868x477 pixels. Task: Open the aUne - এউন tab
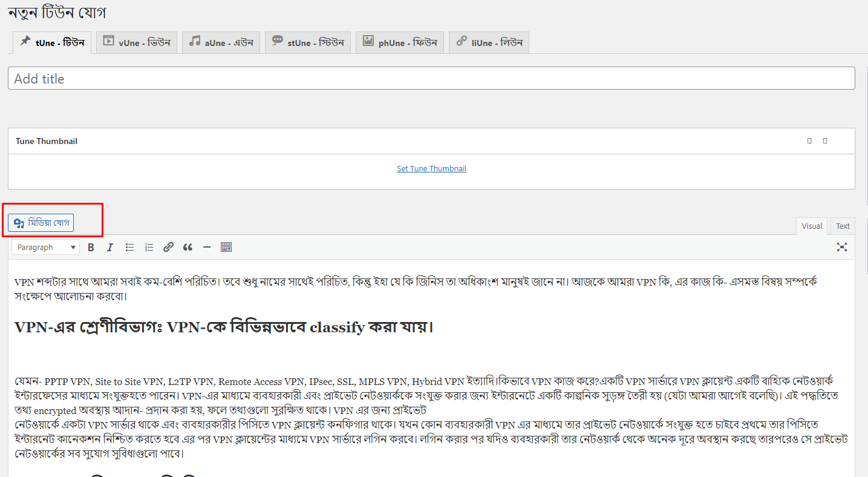[x=221, y=42]
